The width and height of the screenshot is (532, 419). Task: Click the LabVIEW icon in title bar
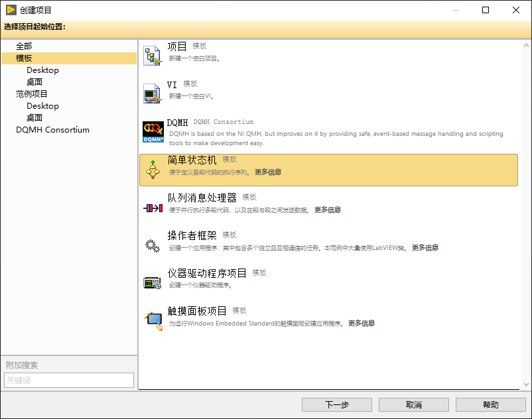click(x=11, y=10)
